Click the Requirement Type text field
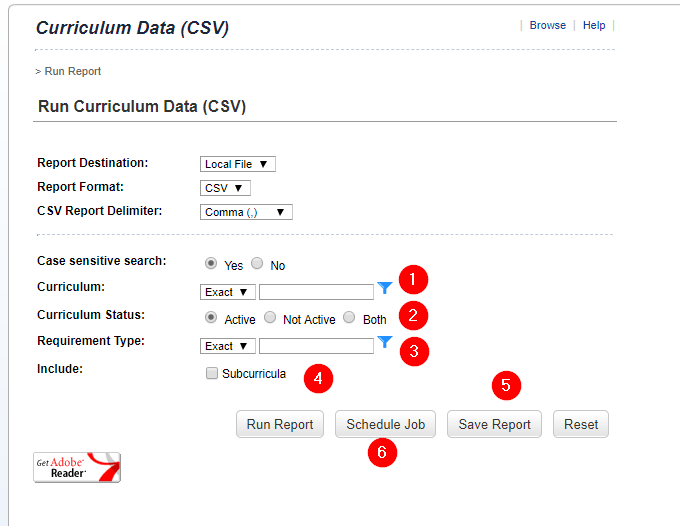The image size is (680, 526). (316, 346)
